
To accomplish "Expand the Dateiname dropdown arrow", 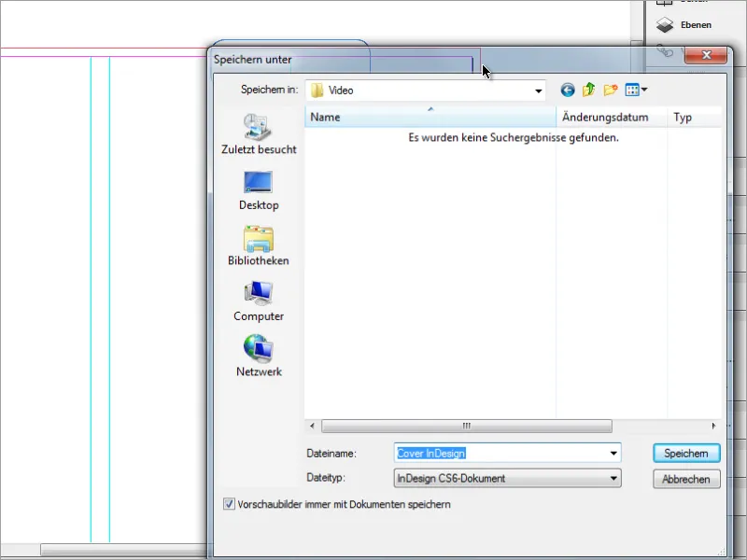I will (613, 453).
